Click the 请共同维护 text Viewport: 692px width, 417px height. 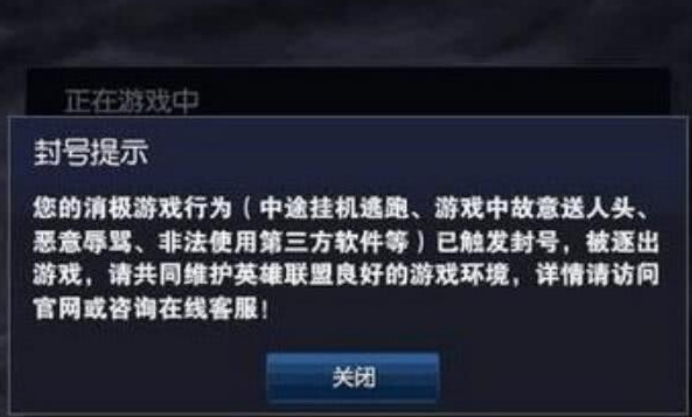click(170, 275)
